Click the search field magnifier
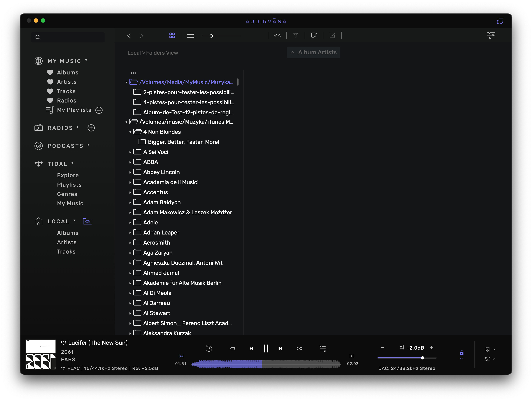 38,37
